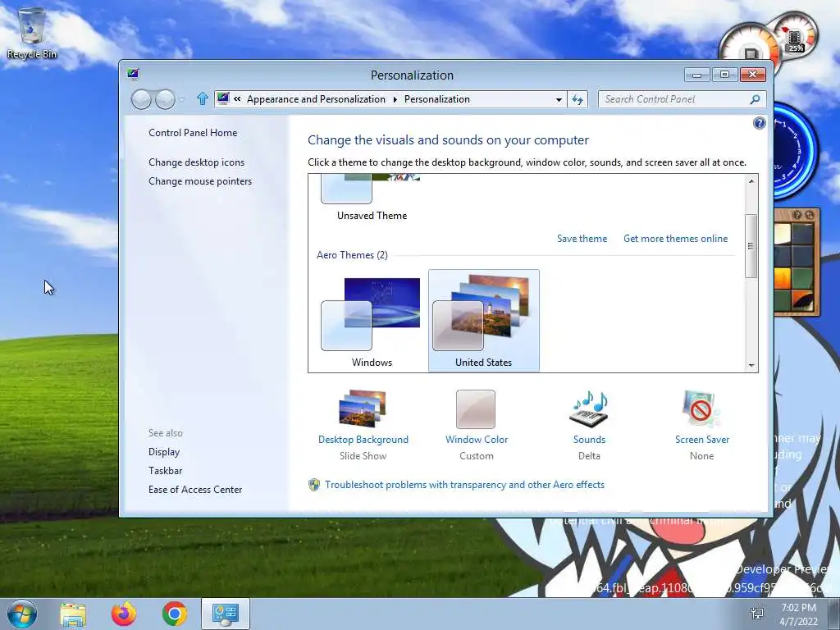Open the Desktop Background icon

point(363,409)
